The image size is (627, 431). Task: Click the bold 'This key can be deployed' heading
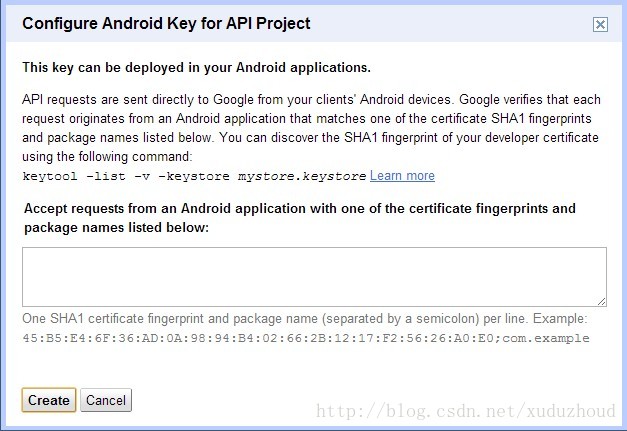pos(196,67)
